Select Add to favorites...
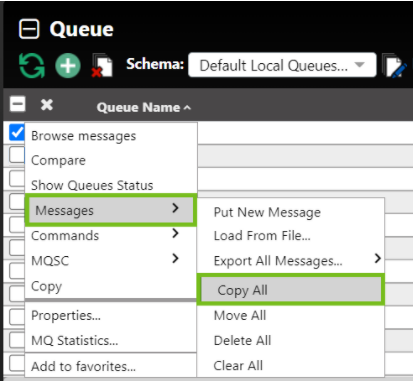The image size is (413, 381). point(111,366)
